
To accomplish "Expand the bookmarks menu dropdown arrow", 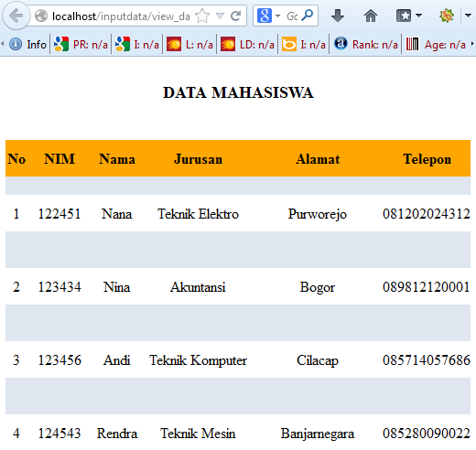I will 419,16.
